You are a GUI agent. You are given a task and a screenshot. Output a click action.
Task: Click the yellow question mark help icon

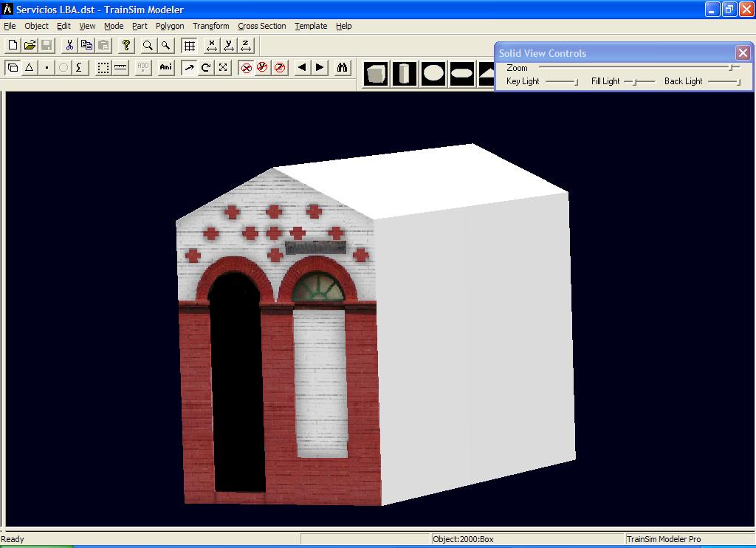[x=126, y=46]
